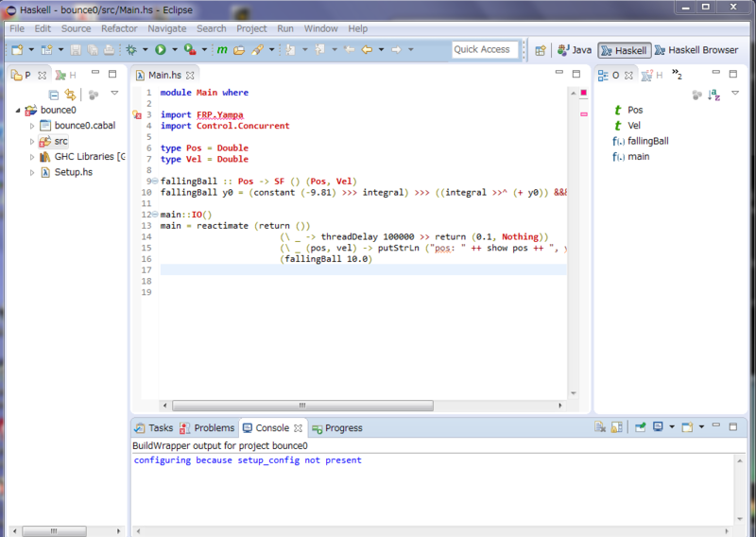Open the Debug dropdown arrow
This screenshot has height=537, width=756.
(x=146, y=50)
